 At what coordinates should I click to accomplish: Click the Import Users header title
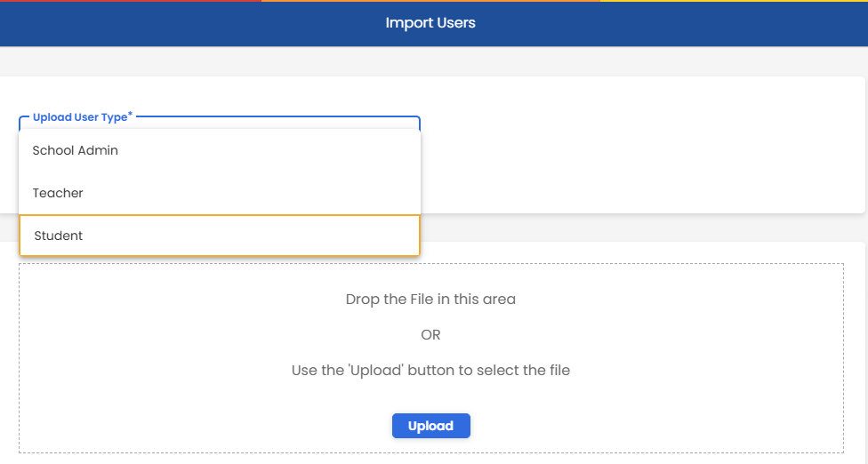pyautogui.click(x=430, y=23)
